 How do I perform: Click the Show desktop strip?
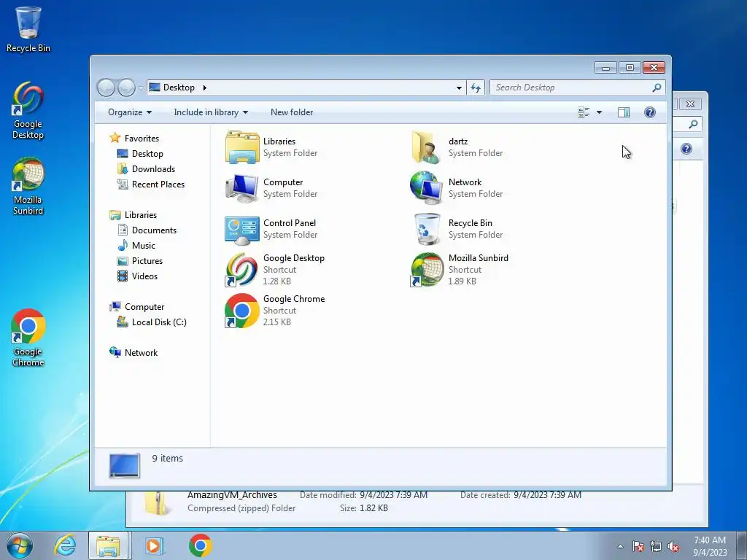click(742, 545)
